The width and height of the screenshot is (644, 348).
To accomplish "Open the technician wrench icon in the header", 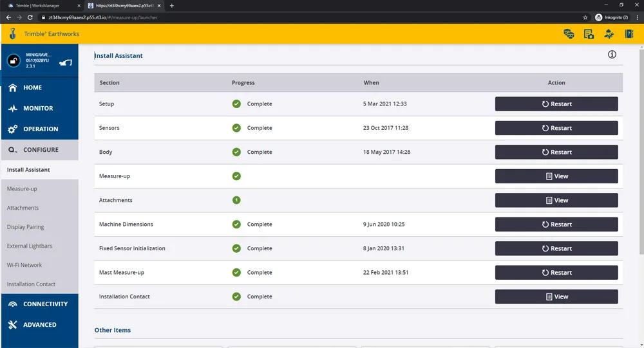I will 609,34.
